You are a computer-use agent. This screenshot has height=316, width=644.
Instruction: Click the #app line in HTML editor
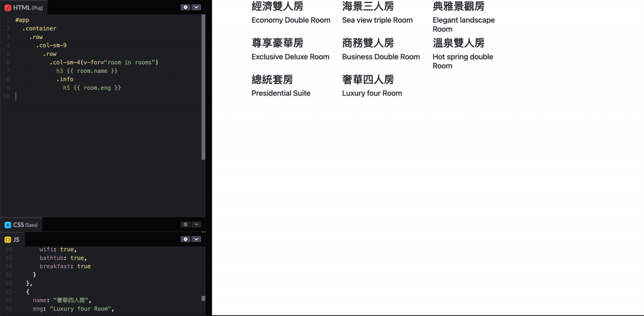coord(22,19)
